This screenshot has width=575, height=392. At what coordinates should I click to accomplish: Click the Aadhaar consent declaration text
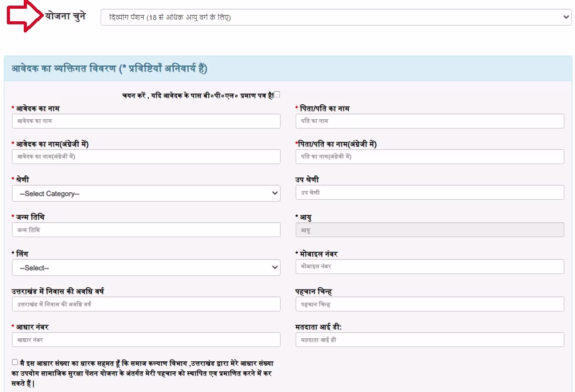(142, 373)
